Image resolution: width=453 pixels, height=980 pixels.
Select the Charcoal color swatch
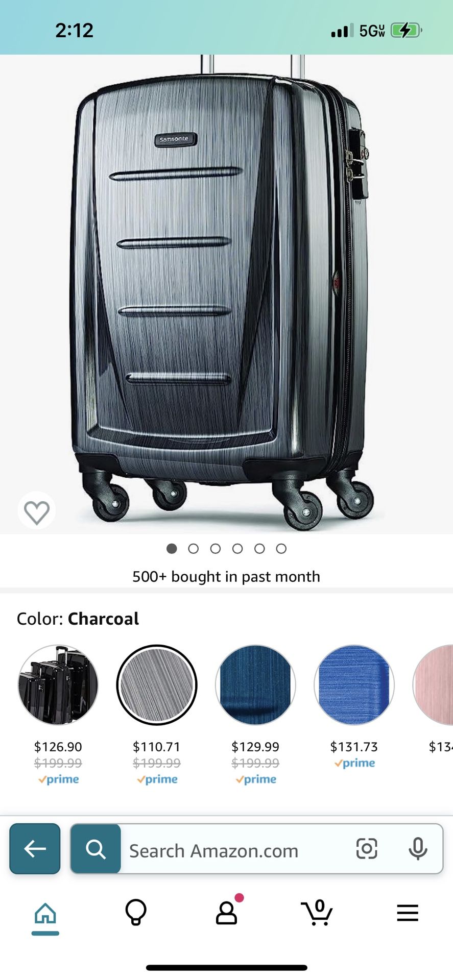[157, 685]
